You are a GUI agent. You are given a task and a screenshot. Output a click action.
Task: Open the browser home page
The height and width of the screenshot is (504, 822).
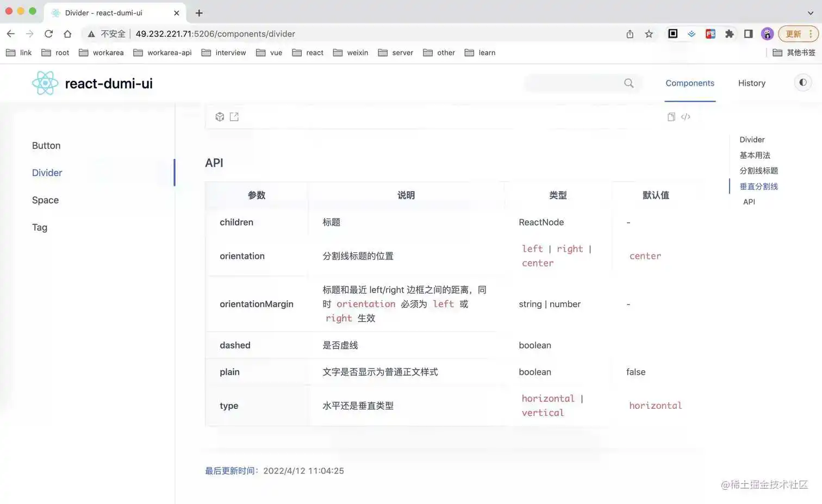(x=67, y=34)
